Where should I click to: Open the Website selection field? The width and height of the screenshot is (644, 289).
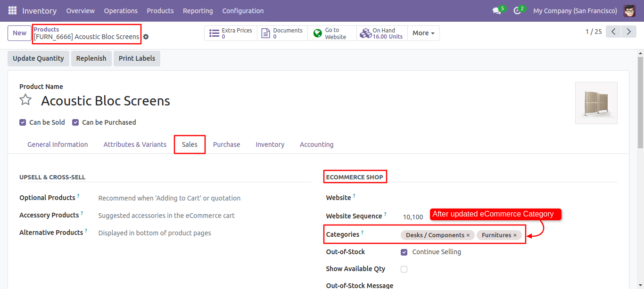point(508,198)
